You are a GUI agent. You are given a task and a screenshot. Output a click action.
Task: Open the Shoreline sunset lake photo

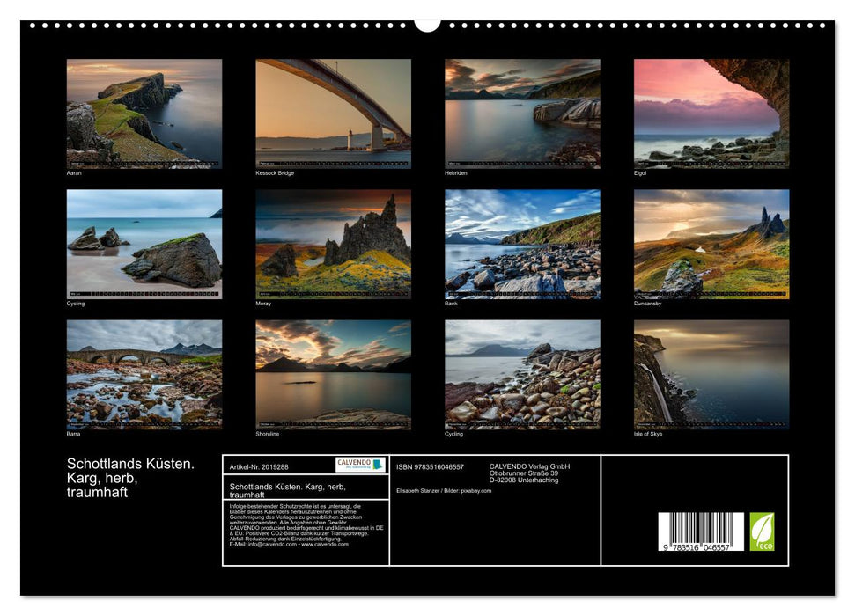(333, 374)
